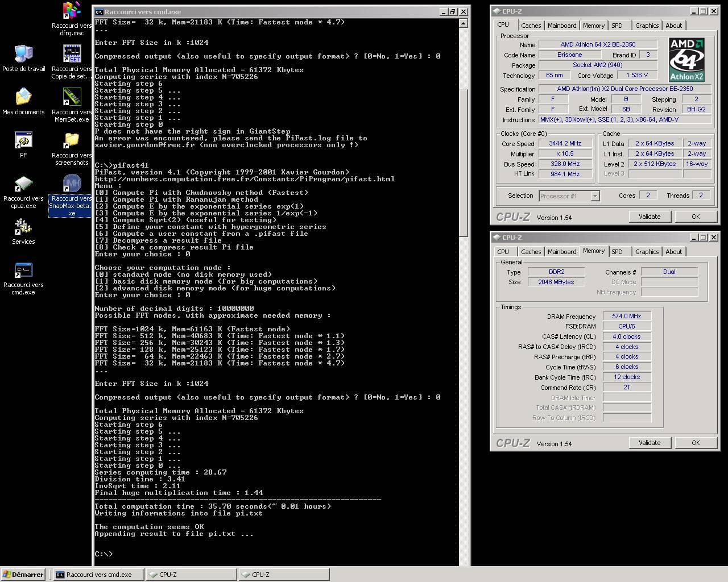The height and width of the screenshot is (582, 728).
Task: Click the memory Size 2048 MBytes field
Action: (556, 282)
